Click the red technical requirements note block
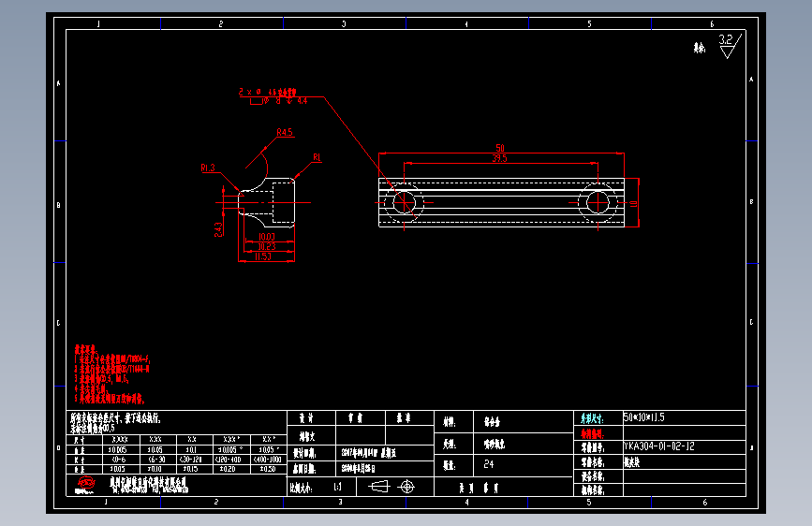 pyautogui.click(x=111, y=374)
